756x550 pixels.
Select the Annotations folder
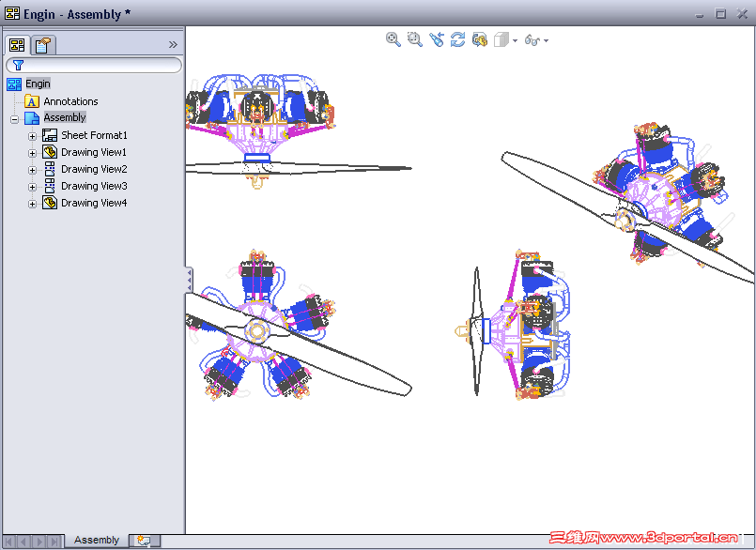tap(70, 101)
